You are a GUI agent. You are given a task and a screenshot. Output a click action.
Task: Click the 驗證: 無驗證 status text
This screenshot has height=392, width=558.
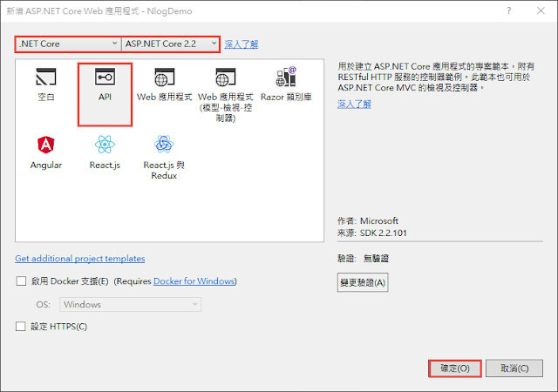[x=364, y=259]
